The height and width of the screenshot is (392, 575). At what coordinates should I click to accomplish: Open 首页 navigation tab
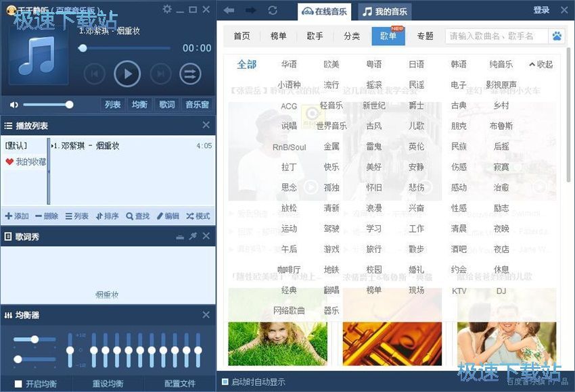coord(241,36)
